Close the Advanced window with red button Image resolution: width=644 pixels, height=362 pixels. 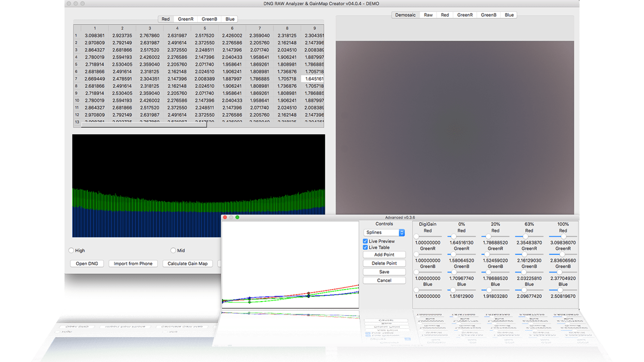pos(225,217)
